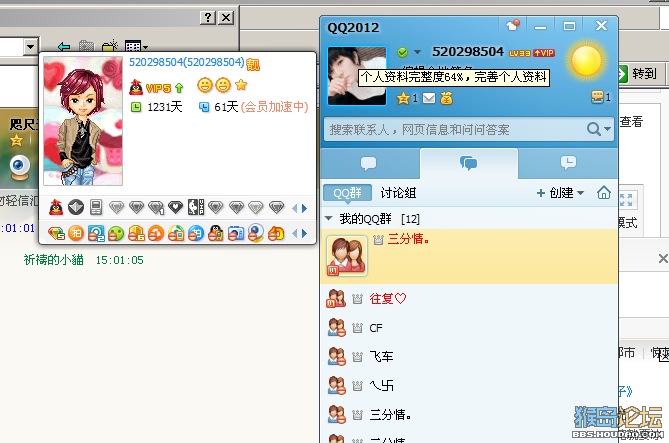
Task: Show next badges with diamond row right arrow
Action: [304, 208]
